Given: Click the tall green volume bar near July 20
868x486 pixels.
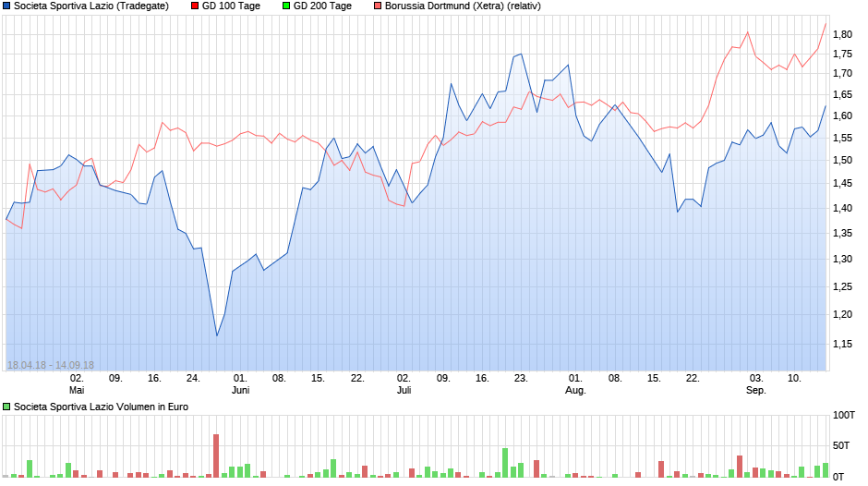Looking at the screenshot, I should (x=505, y=463).
